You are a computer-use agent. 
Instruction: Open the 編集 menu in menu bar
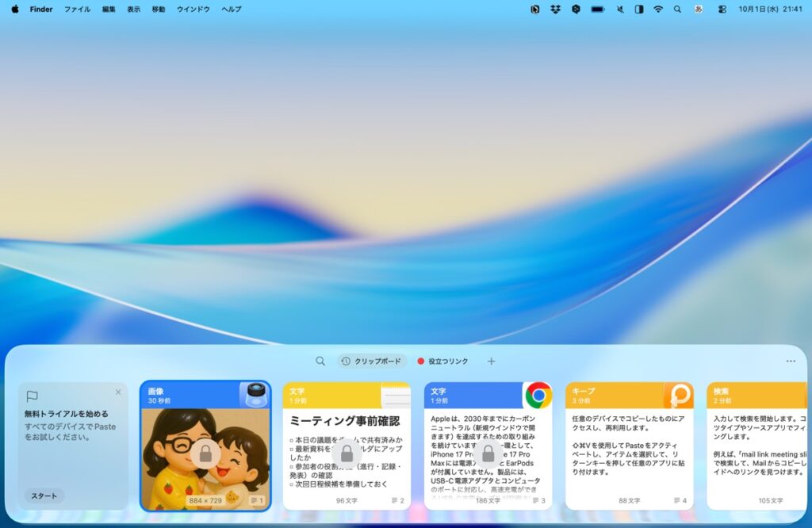pos(109,10)
